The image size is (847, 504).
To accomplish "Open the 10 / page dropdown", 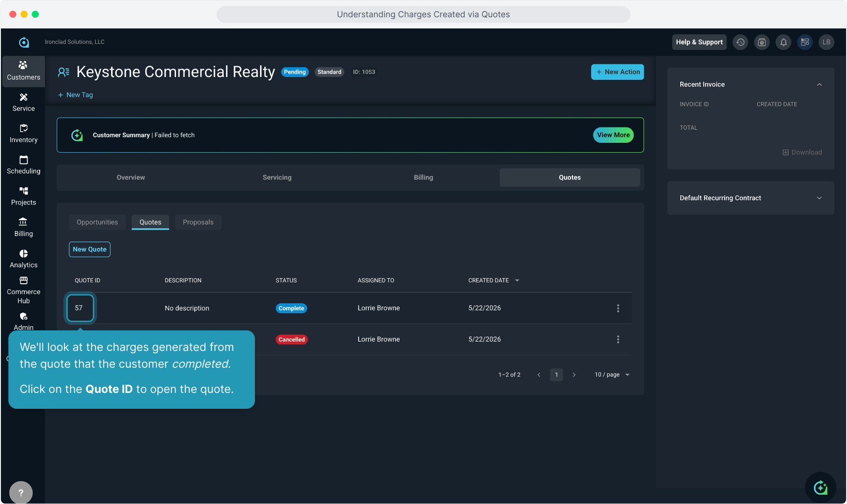I will pyautogui.click(x=612, y=375).
